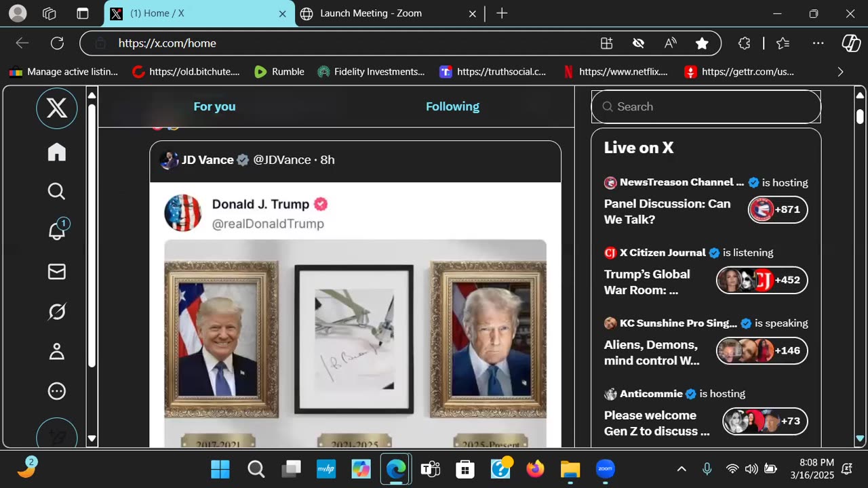Image resolution: width=868 pixels, height=488 pixels.
Task: Open the truthsocial bookmark
Action: coord(493,72)
